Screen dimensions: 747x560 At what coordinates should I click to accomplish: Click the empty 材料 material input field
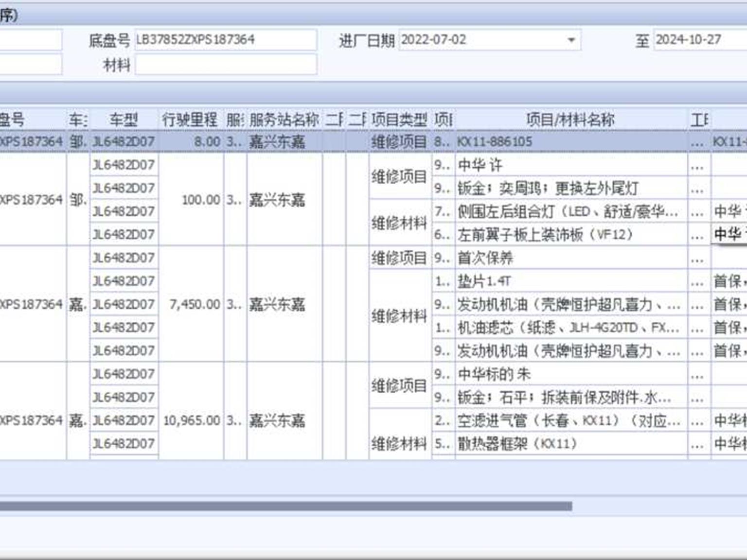point(226,65)
